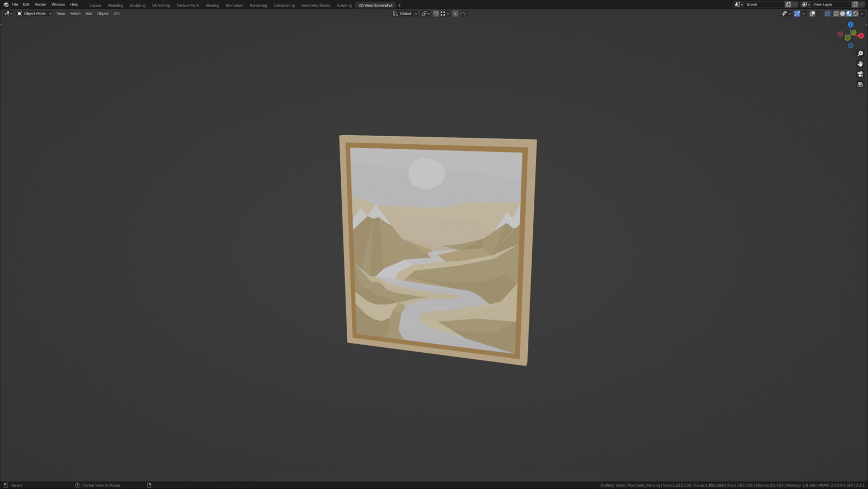
Task: Click the new scene icon beside Scene field
Action: tap(788, 4)
